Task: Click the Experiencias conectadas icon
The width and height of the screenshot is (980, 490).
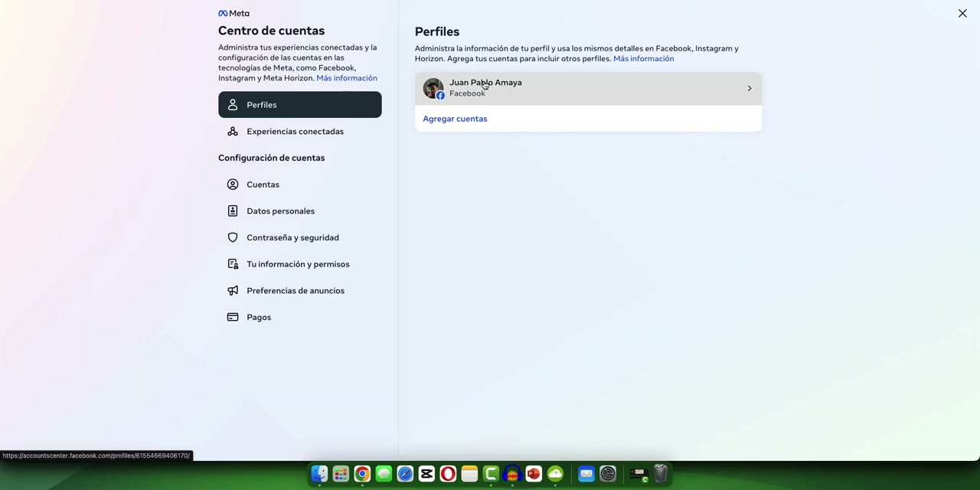Action: [x=233, y=132]
